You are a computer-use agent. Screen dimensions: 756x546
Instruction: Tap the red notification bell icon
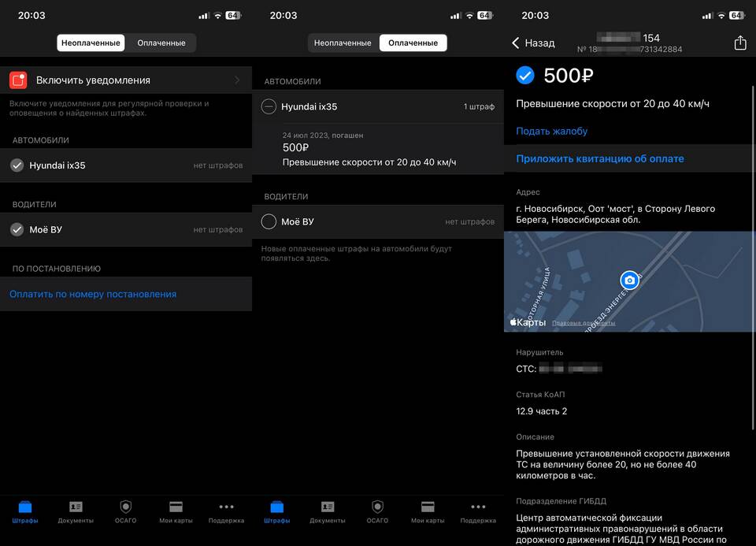click(x=18, y=80)
